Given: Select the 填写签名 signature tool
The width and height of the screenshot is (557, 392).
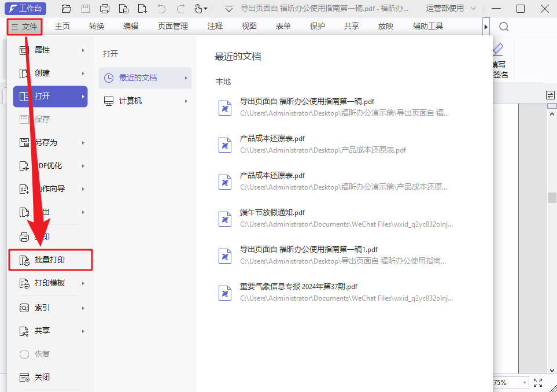Looking at the screenshot, I should tap(499, 58).
